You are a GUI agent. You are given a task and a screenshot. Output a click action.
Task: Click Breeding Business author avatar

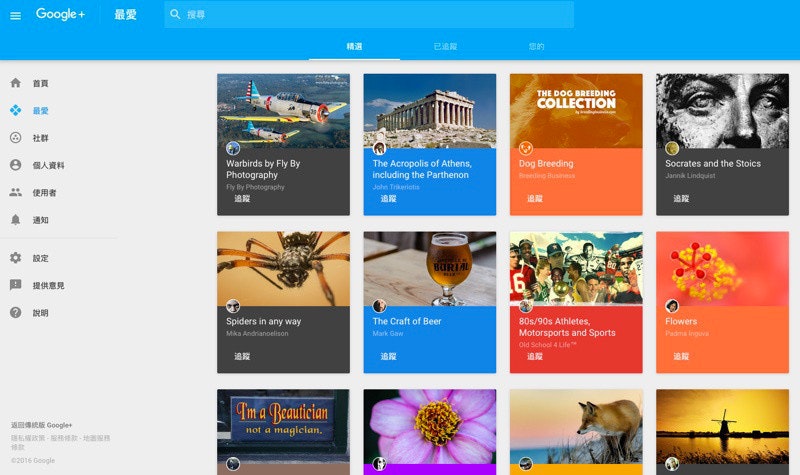526,148
